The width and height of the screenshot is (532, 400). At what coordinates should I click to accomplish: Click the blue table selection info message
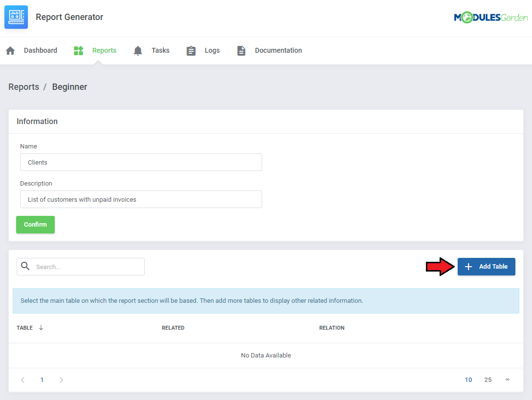(x=266, y=301)
